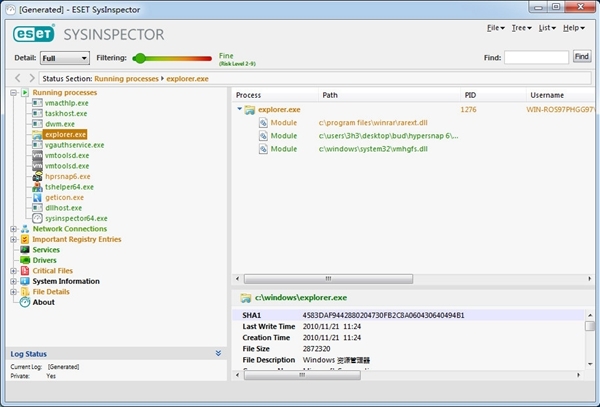600x407 pixels.
Task: Expand the Critical Files node
Action: click(13, 270)
